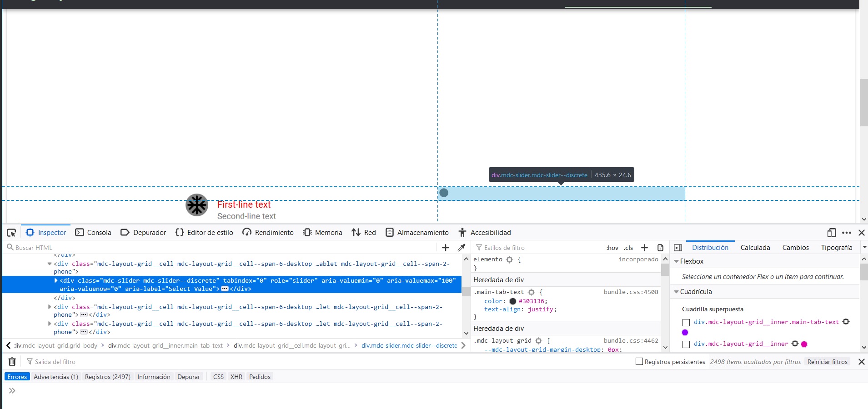Open the devtools more options menu

click(847, 233)
